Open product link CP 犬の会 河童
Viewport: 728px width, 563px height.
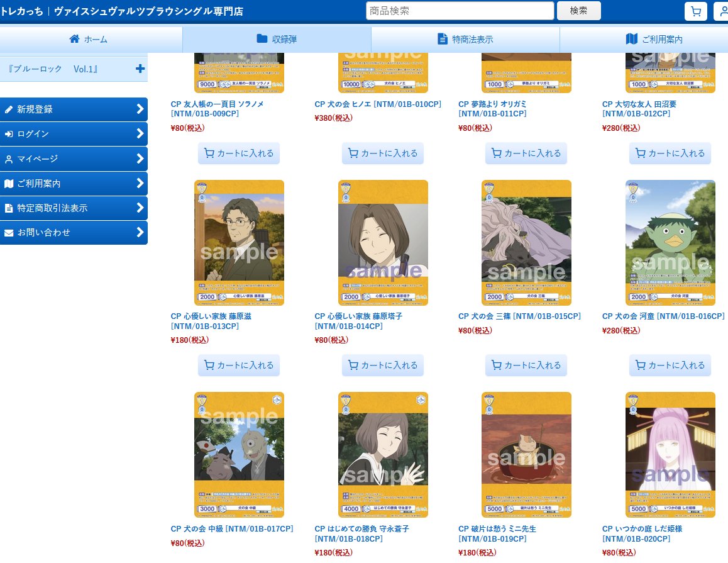pyautogui.click(x=663, y=316)
